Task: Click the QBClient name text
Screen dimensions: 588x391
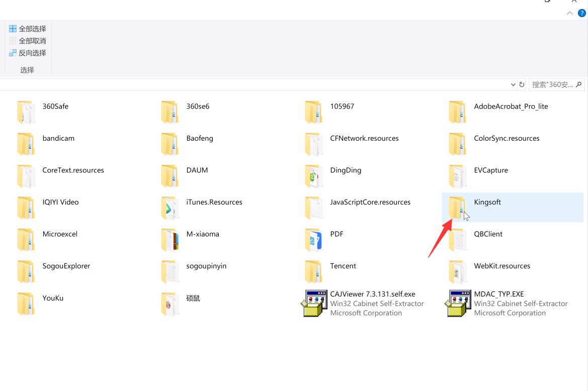Action: 488,234
